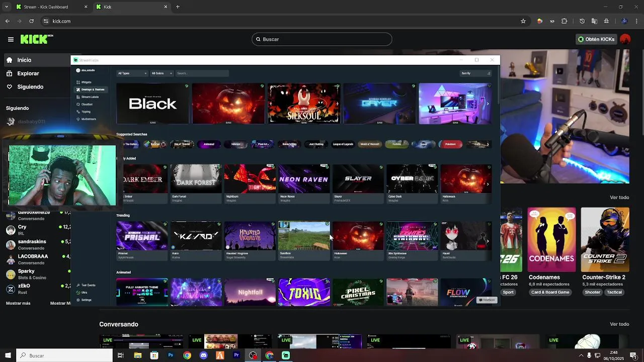Click the Streamlabs Feedback button
This screenshot has width=644, height=362.
pos(487,300)
